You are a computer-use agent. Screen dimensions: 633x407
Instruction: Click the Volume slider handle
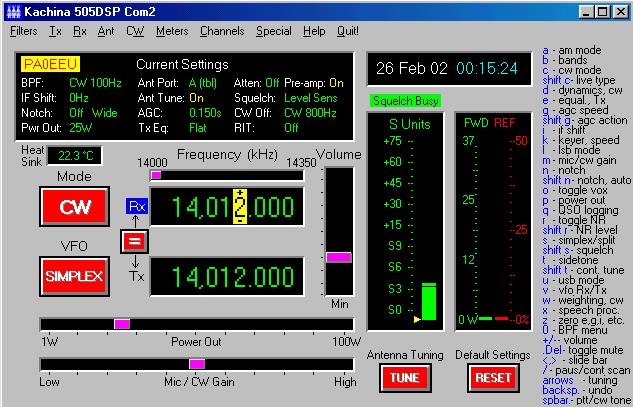coord(339,257)
